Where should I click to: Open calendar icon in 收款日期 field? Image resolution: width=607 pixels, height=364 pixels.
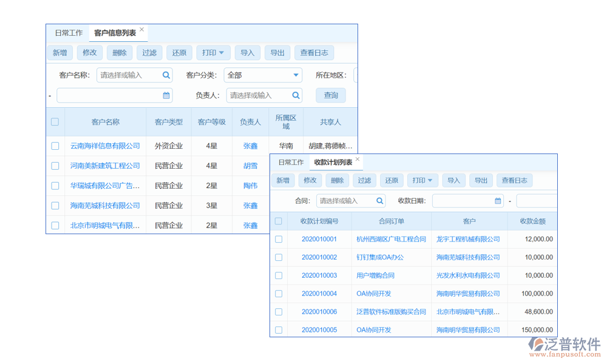(x=498, y=201)
